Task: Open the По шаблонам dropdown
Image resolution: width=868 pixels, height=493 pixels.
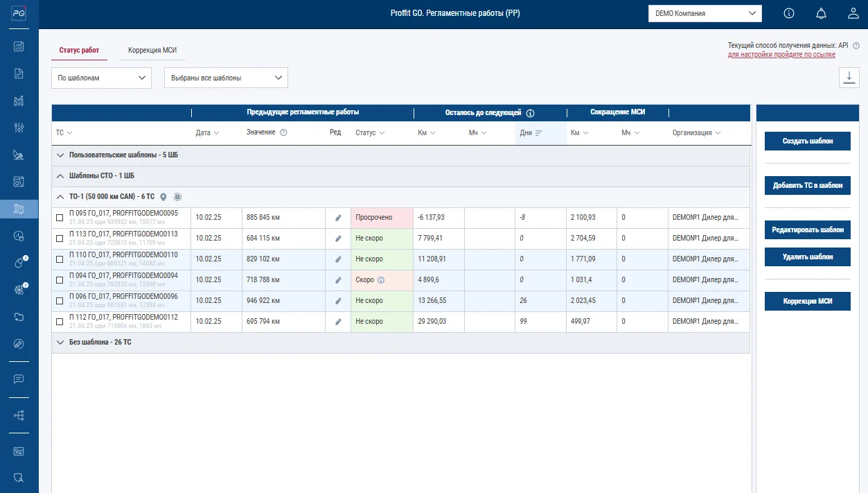Action: [101, 78]
